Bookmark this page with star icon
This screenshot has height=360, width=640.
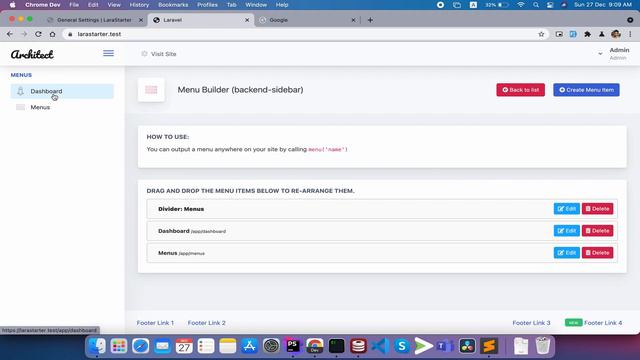tap(541, 34)
